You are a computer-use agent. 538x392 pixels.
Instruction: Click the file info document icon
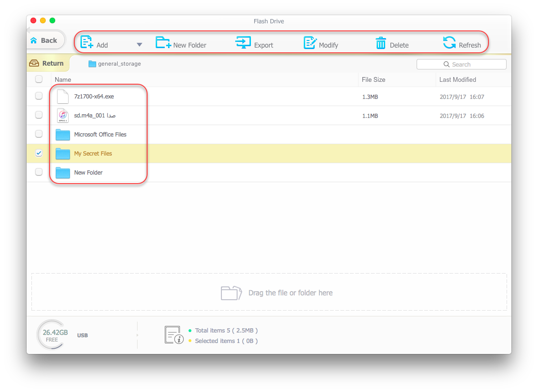coord(174,335)
